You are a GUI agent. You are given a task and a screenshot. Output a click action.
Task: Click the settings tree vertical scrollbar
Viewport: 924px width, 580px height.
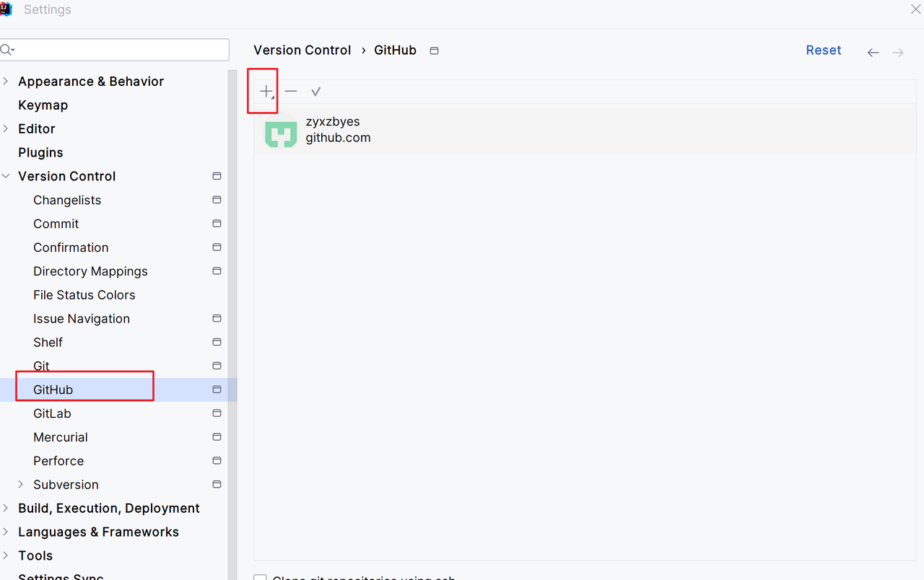pyautogui.click(x=232, y=325)
